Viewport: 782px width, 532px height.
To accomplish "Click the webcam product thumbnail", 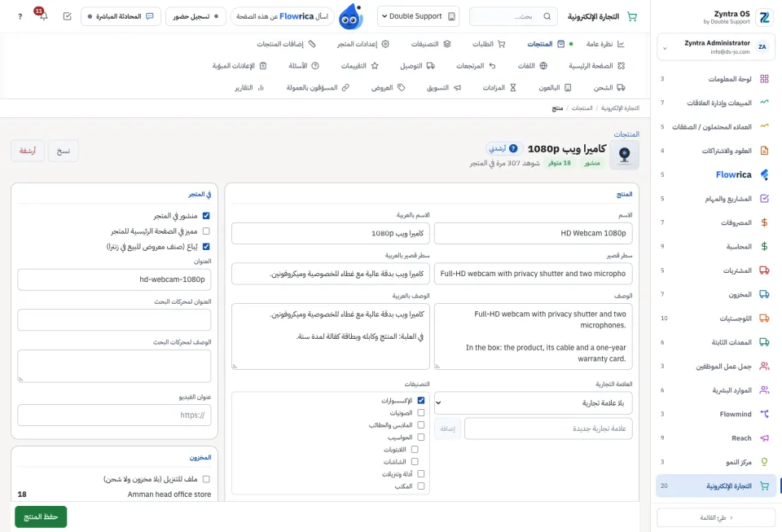I will pyautogui.click(x=625, y=155).
